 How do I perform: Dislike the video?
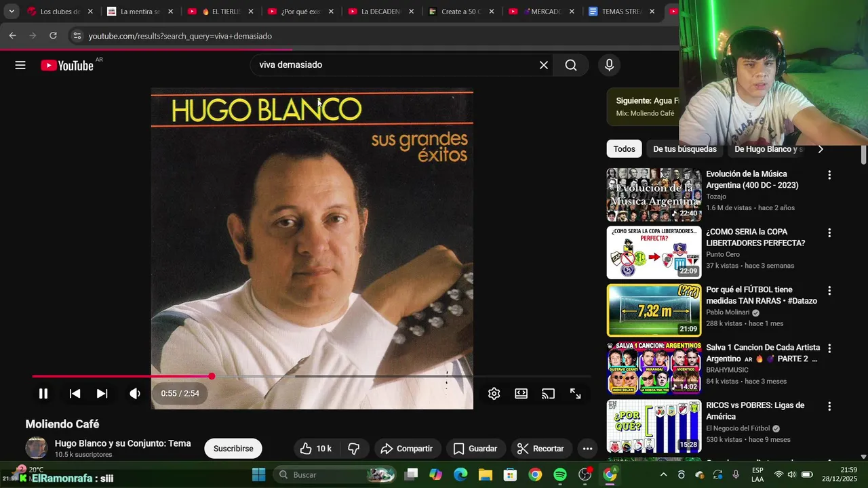coord(353,449)
